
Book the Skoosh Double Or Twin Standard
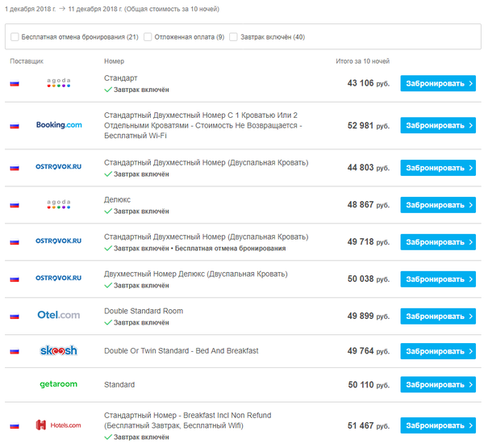click(437, 351)
